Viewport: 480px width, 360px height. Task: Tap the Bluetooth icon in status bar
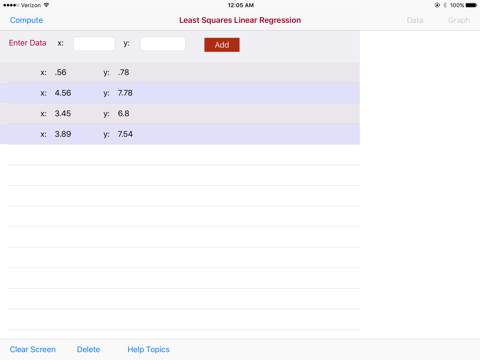445,5
